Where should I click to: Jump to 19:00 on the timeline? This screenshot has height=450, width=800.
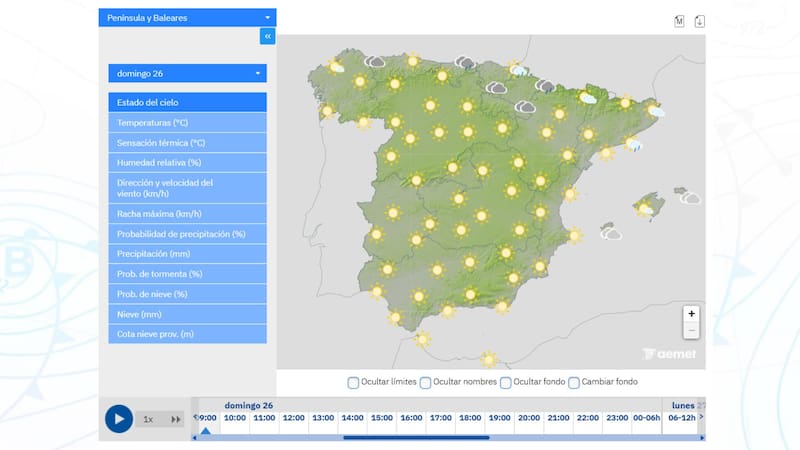[499, 418]
